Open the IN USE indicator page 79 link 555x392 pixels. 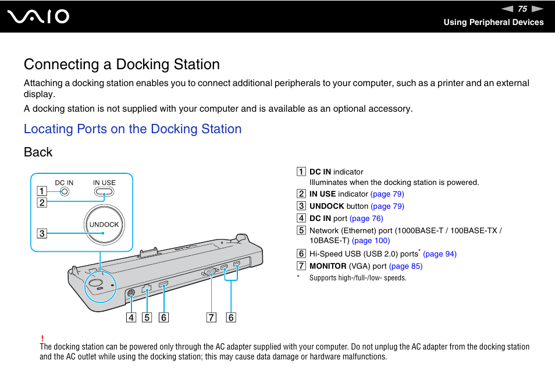coord(387,194)
